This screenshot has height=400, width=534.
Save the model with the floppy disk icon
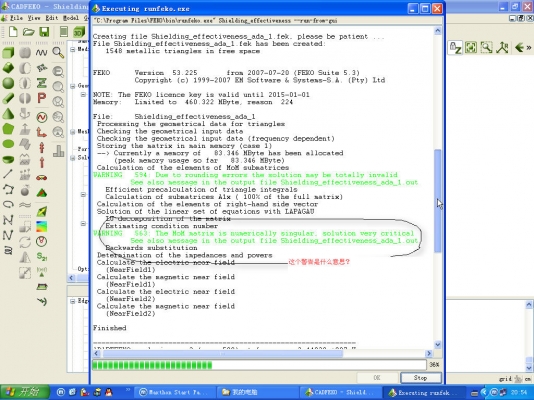point(44,32)
